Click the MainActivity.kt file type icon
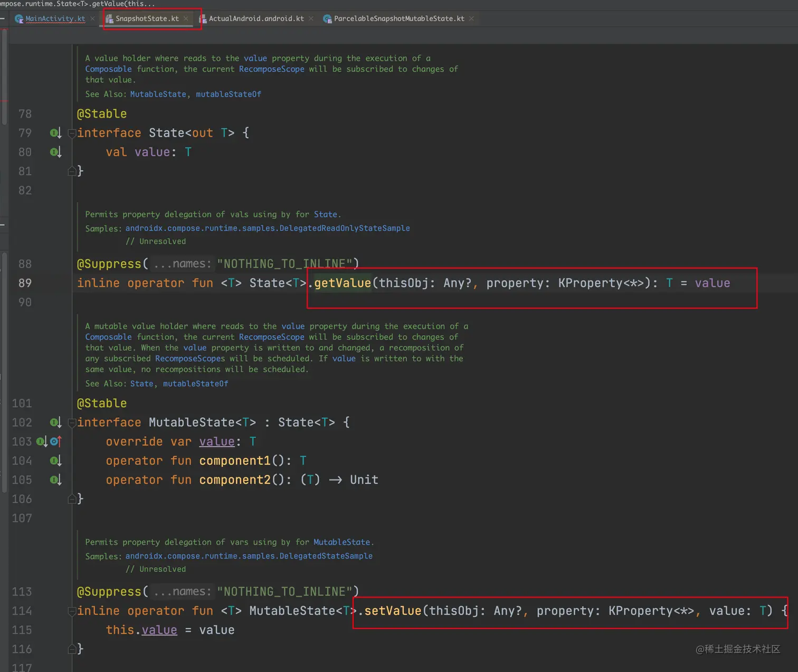 tap(20, 19)
